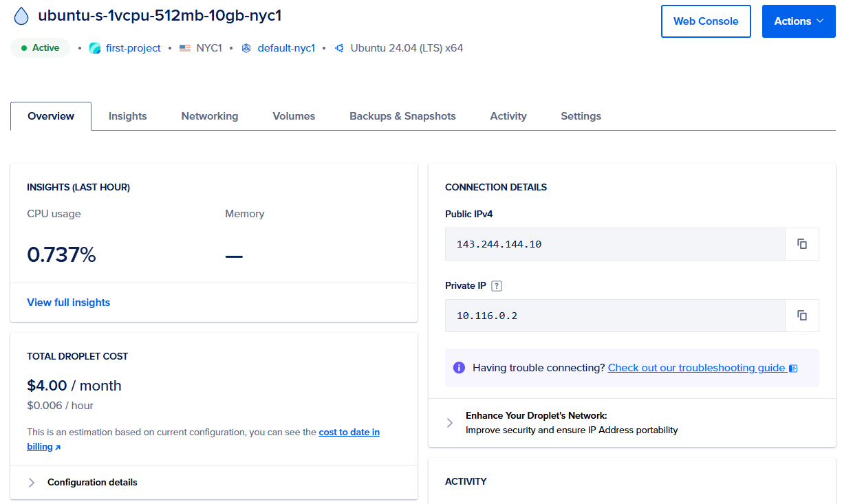Copy the Private IP address
The width and height of the screenshot is (853, 504).
click(802, 316)
